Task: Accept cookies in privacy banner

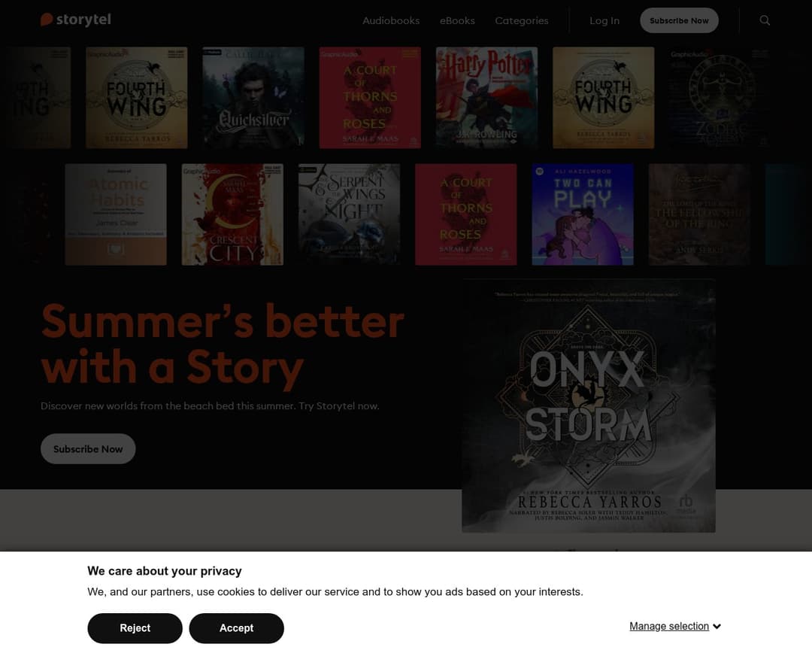Action: (236, 627)
